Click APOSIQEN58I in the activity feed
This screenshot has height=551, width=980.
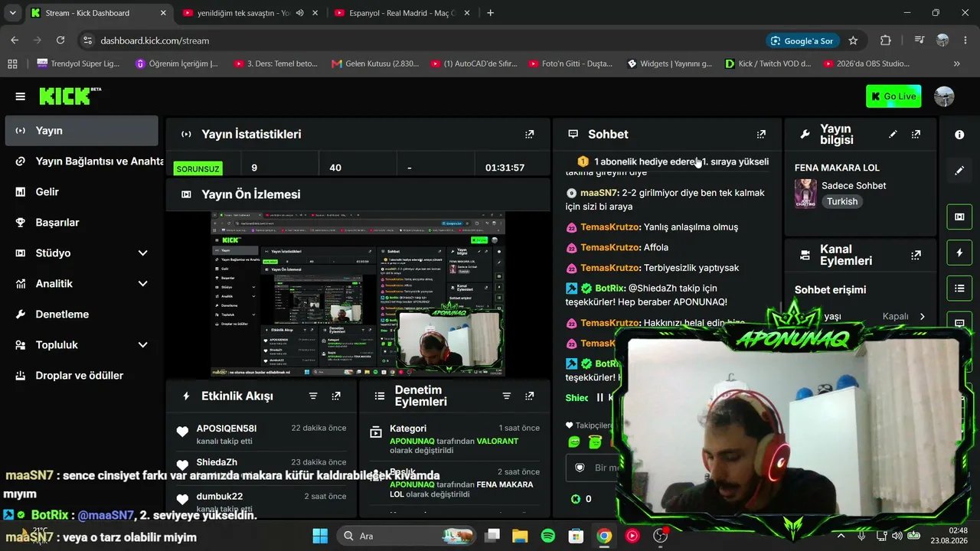[x=227, y=429]
